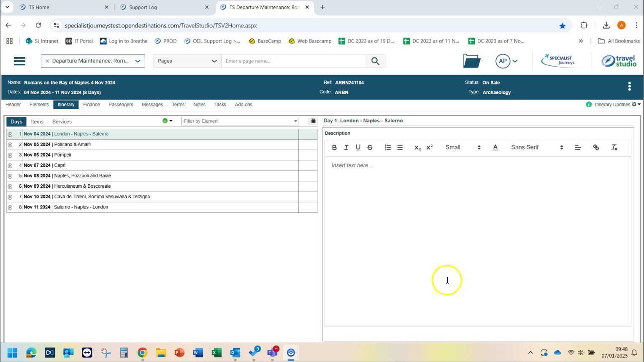Open the Small font size dropdown

point(463,148)
